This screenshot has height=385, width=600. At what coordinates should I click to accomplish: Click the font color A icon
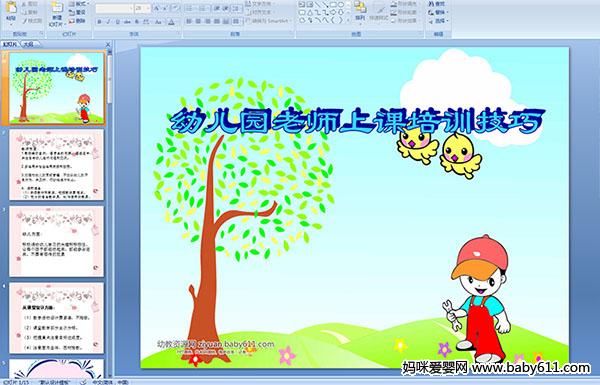[171, 22]
